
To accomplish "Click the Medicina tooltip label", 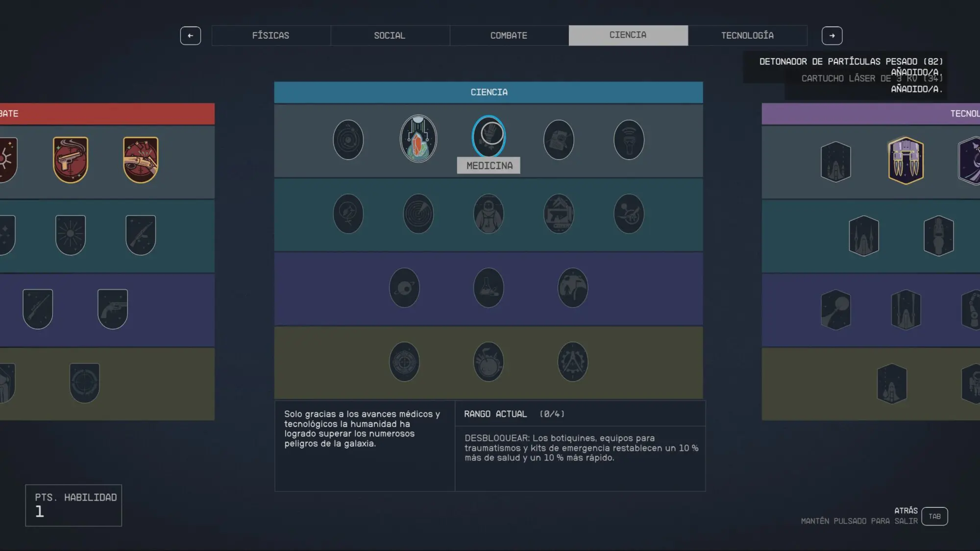I will point(489,166).
